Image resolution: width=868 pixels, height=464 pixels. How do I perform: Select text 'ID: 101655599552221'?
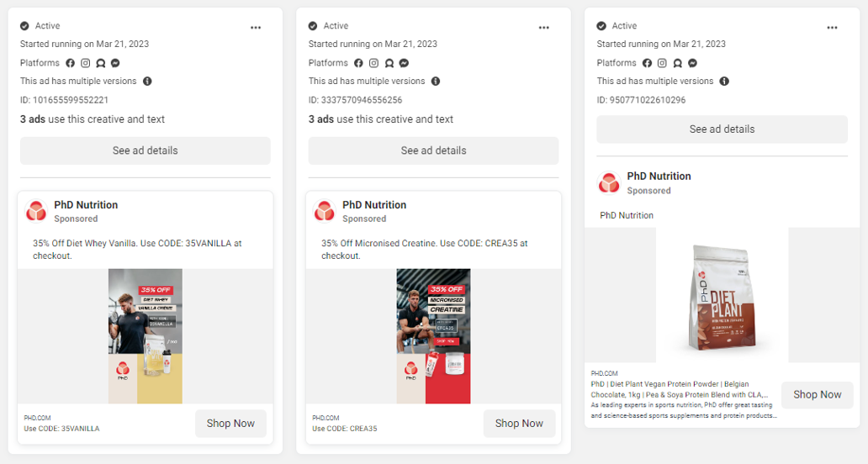64,100
